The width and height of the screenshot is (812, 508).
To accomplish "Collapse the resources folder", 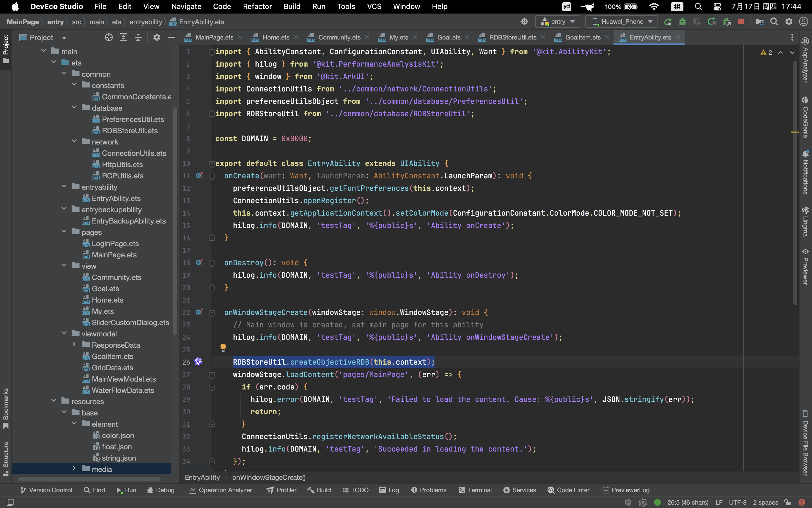I will pyautogui.click(x=54, y=401).
